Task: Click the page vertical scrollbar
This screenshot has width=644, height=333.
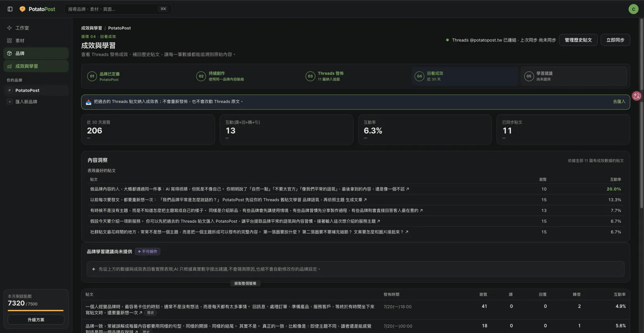Action: [x=642, y=113]
